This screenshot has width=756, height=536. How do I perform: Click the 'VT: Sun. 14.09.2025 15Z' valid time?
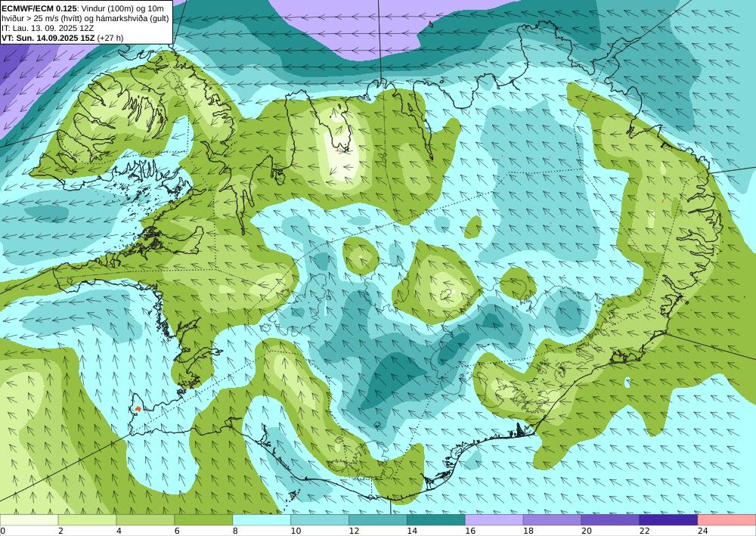[x=48, y=38]
